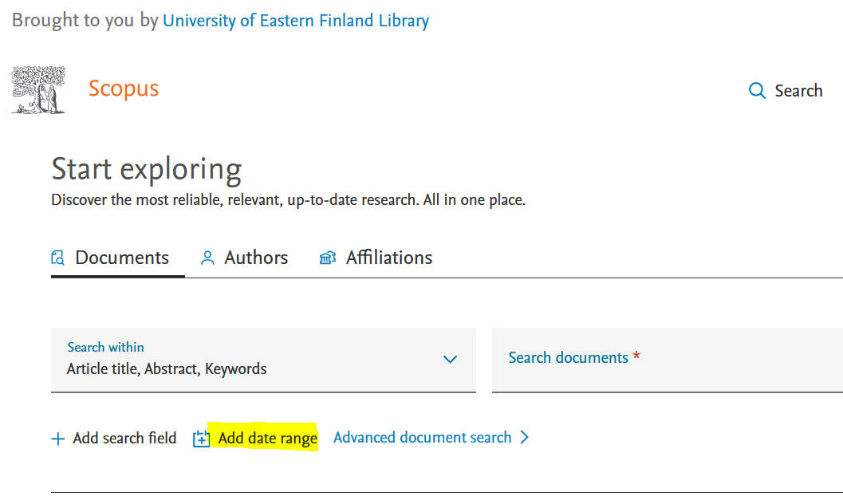Open Article title, Abstract, Keywords selector

pyautogui.click(x=263, y=360)
